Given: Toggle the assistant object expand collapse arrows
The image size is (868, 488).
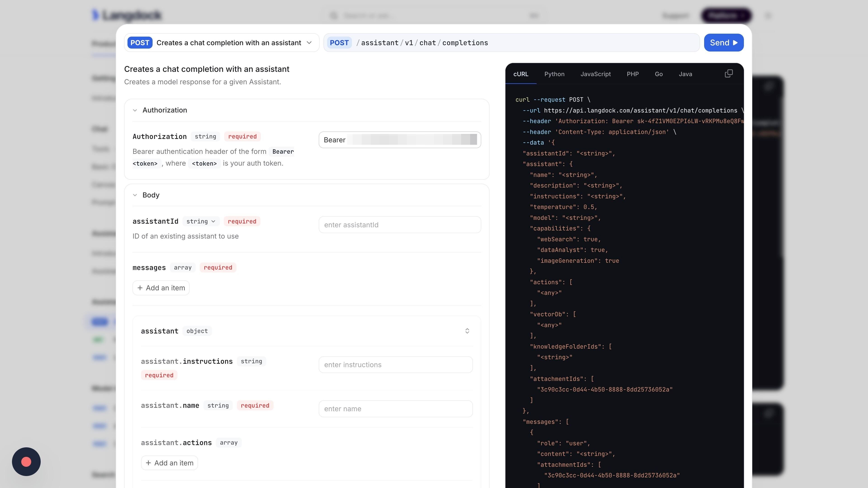Looking at the screenshot, I should tap(467, 331).
